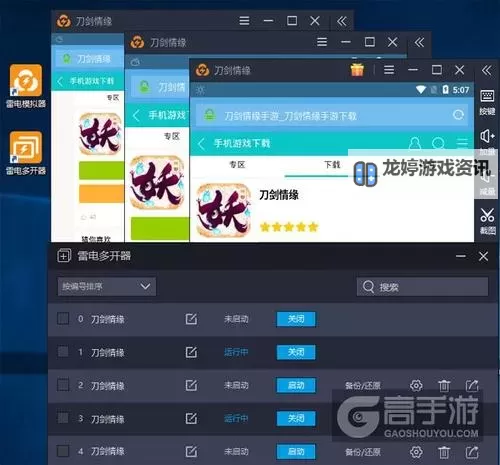Click 启动 button for instance 2
The height and width of the screenshot is (465, 500).
[296, 385]
